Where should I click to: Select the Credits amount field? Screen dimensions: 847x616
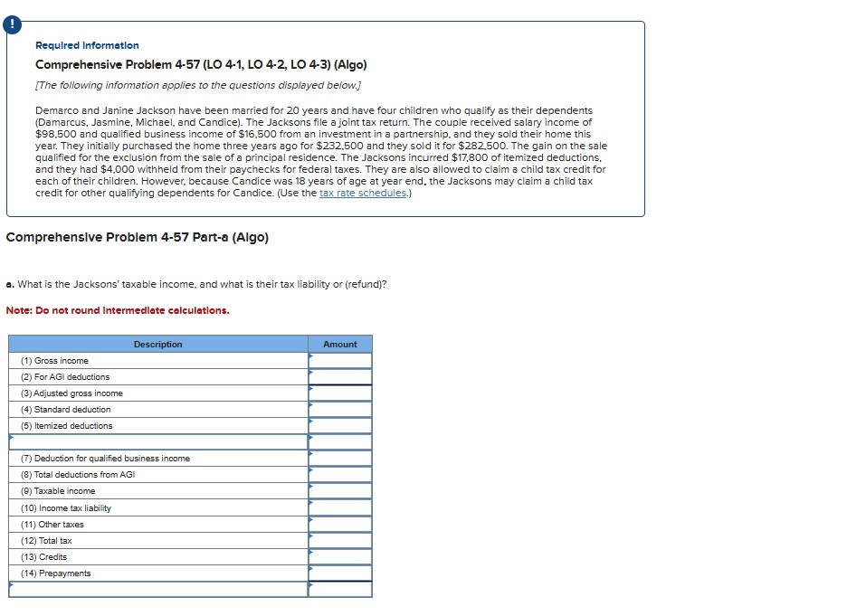[342, 556]
